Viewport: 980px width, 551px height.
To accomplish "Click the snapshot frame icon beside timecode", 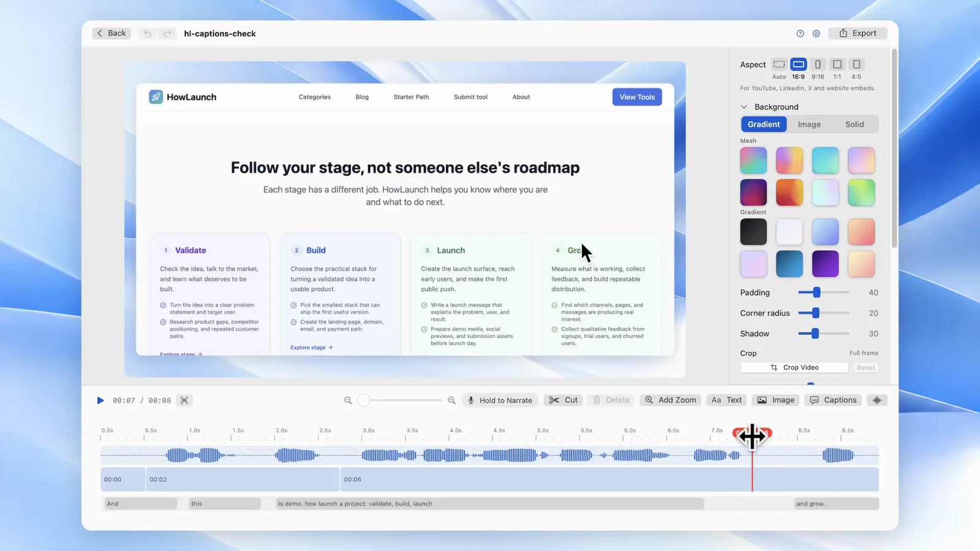I will pos(184,400).
